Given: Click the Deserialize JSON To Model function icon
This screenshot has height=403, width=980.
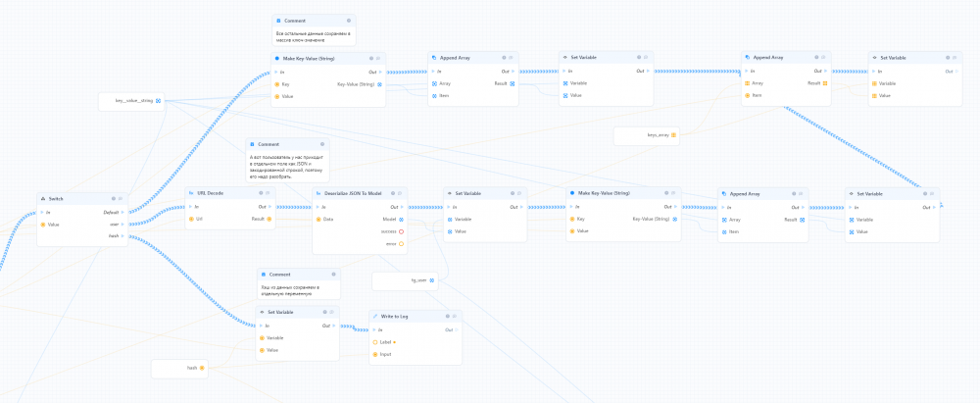Looking at the screenshot, I should [x=318, y=193].
